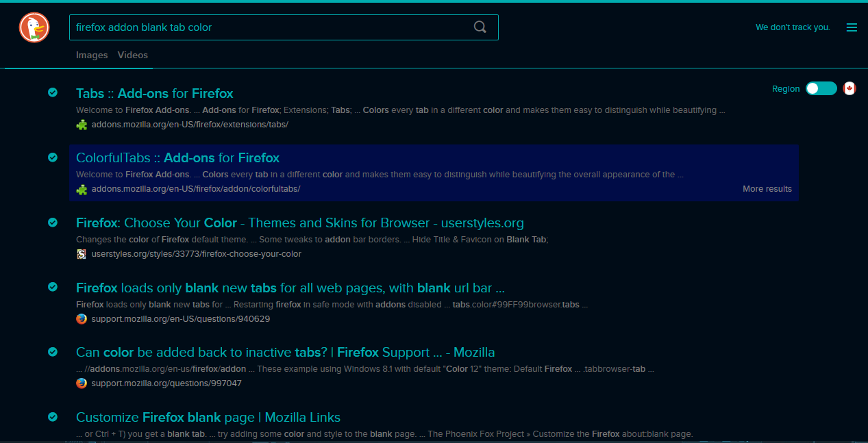Click the More results button

point(767,189)
